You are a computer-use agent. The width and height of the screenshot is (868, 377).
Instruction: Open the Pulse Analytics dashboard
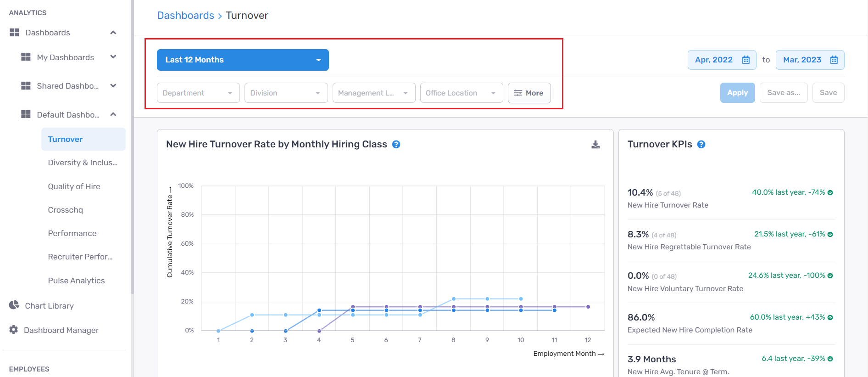click(x=76, y=281)
